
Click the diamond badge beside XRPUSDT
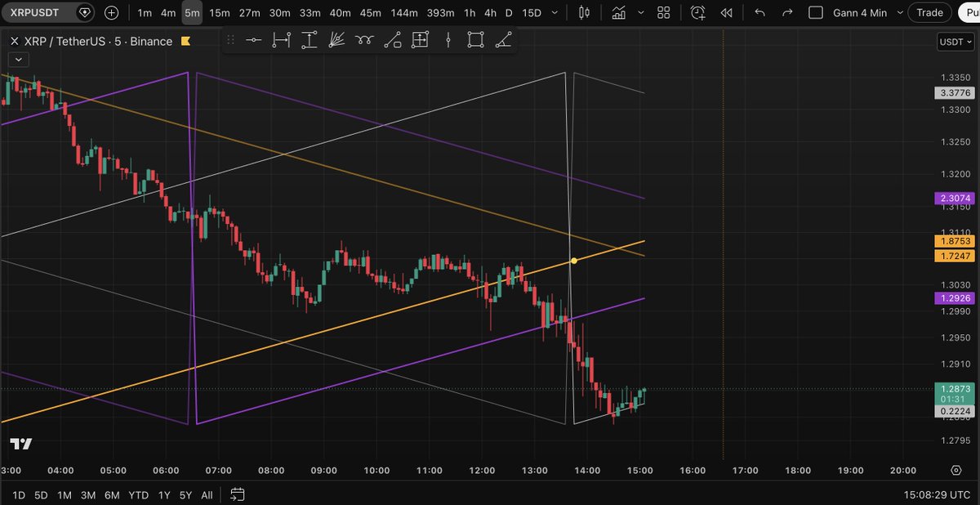point(84,12)
